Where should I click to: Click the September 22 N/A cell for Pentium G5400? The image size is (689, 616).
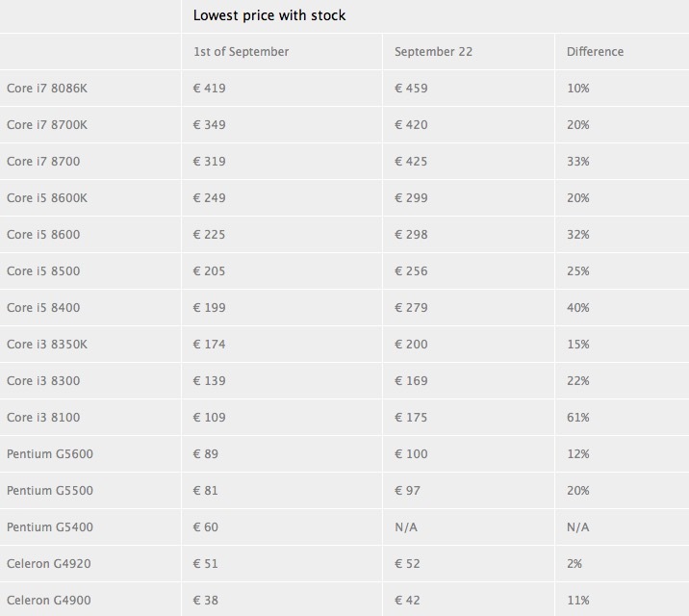406,526
